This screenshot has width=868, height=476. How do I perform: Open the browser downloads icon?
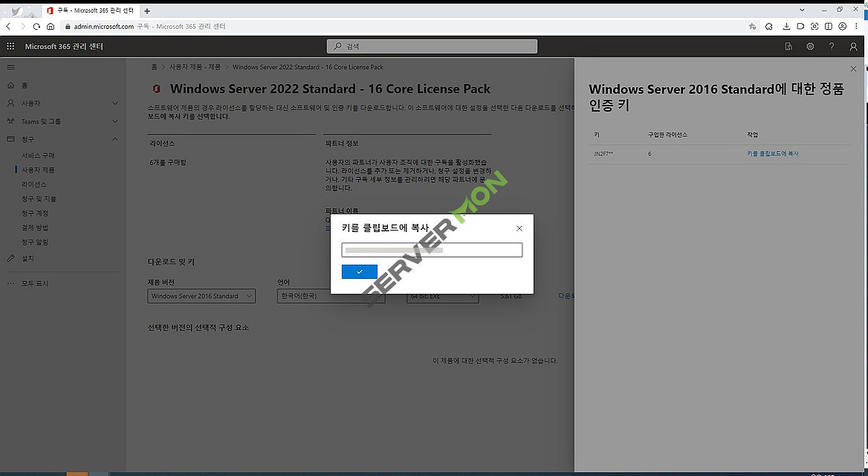786,26
